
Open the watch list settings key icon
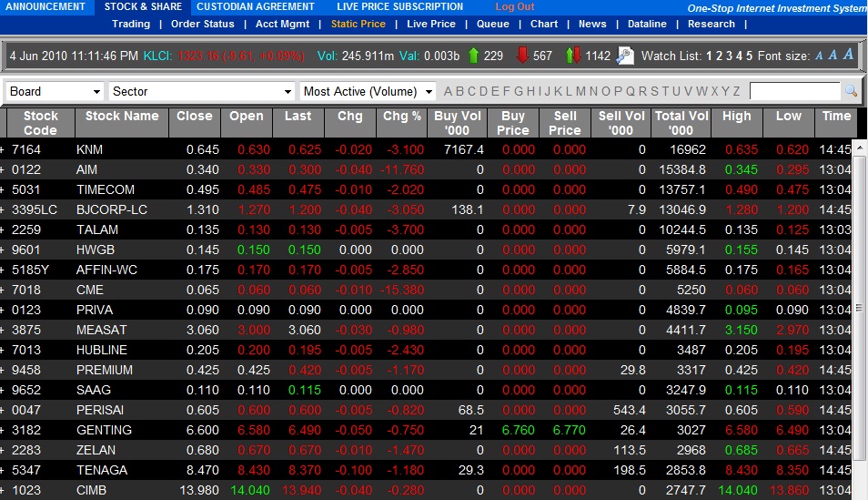tap(625, 56)
